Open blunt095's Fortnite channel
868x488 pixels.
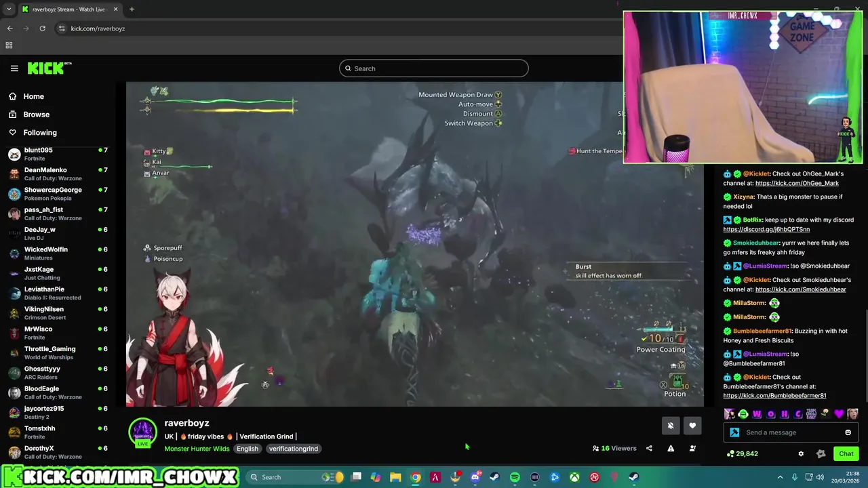click(58, 154)
